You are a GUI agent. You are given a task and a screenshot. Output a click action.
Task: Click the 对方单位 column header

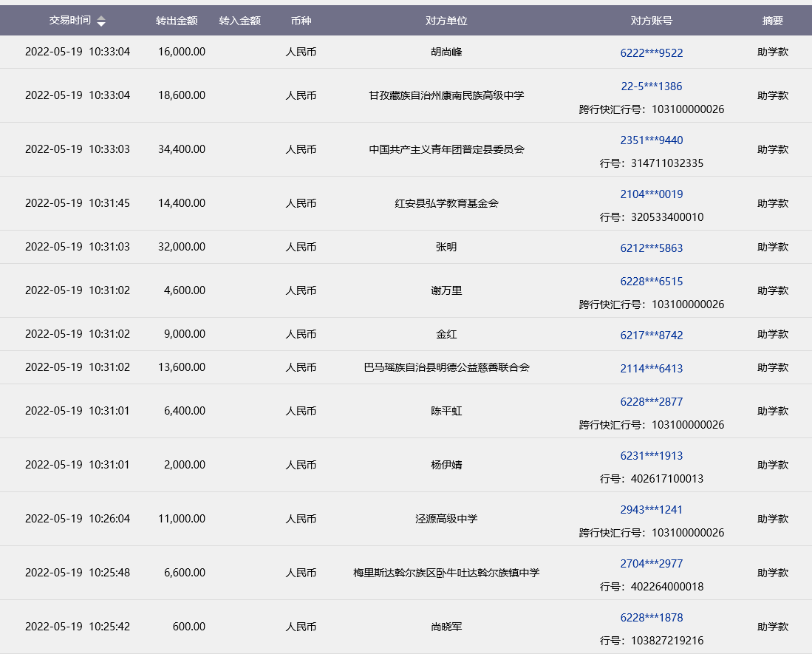(x=446, y=21)
